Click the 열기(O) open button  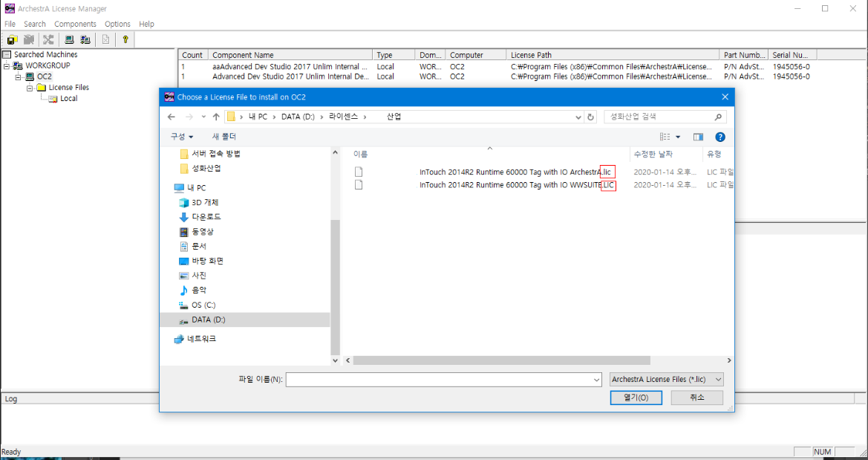click(636, 398)
